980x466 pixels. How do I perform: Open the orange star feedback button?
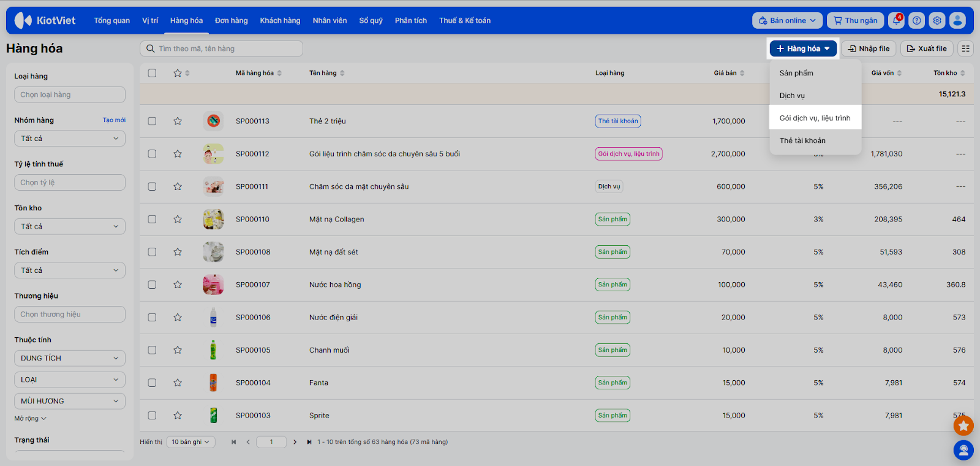tap(963, 426)
